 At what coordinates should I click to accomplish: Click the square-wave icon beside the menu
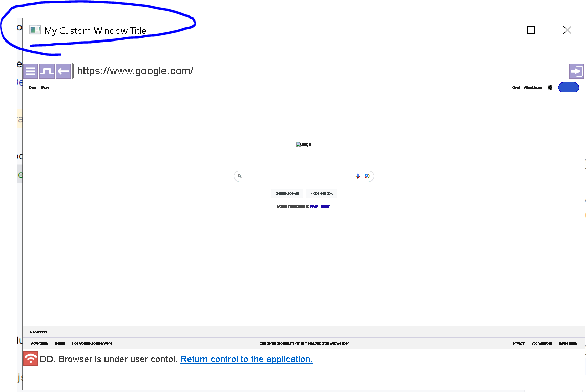coord(47,71)
